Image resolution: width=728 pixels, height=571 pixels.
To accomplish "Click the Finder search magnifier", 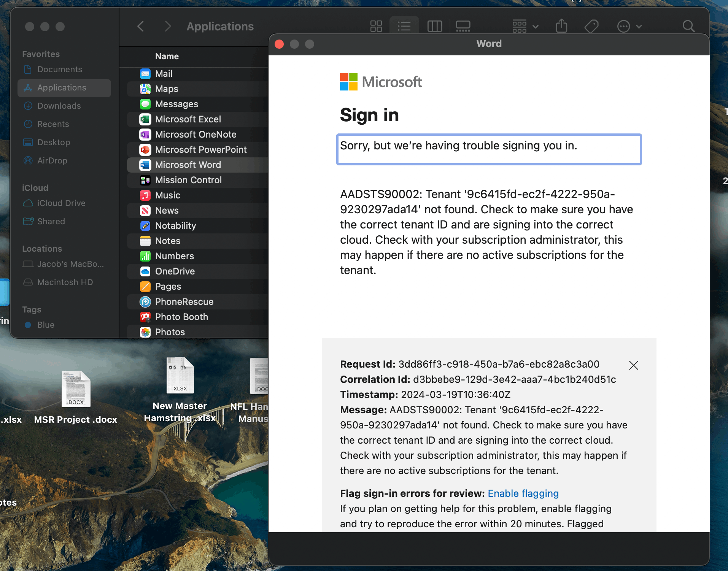I will tap(688, 26).
